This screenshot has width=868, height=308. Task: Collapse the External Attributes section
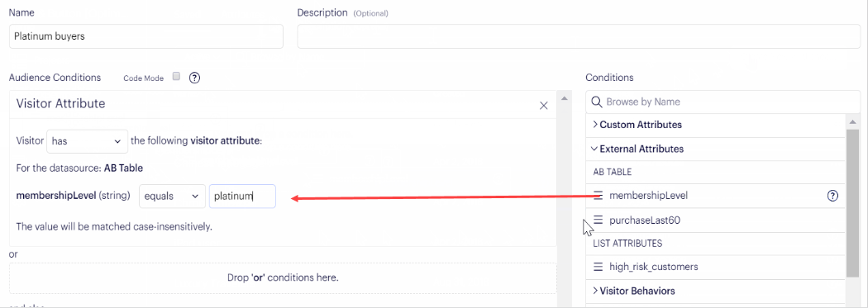pos(637,149)
